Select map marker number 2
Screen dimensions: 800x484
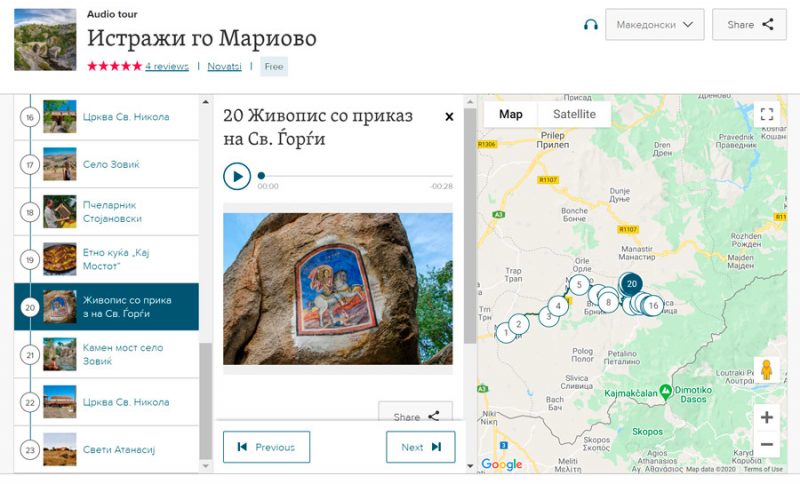(x=517, y=325)
